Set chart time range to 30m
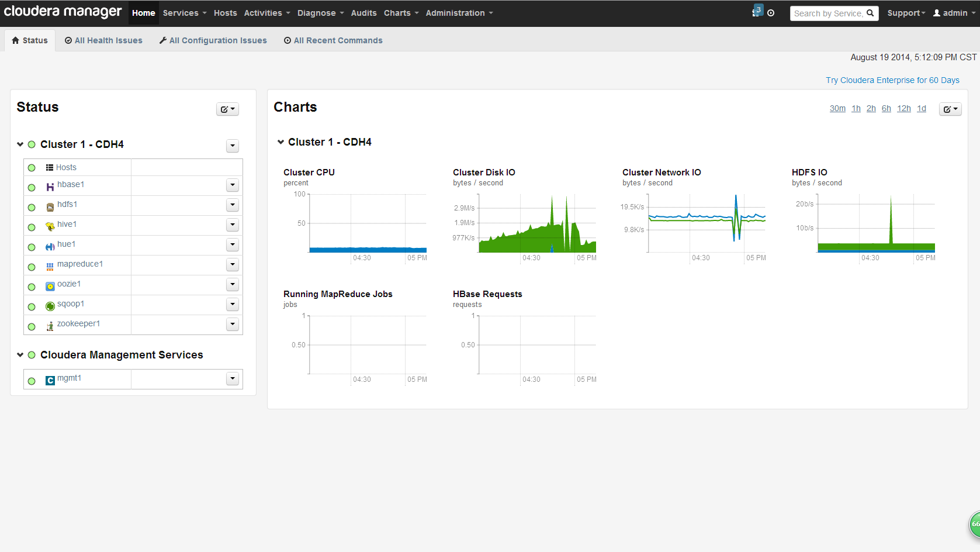Screen dimensions: 980x552 (x=837, y=108)
